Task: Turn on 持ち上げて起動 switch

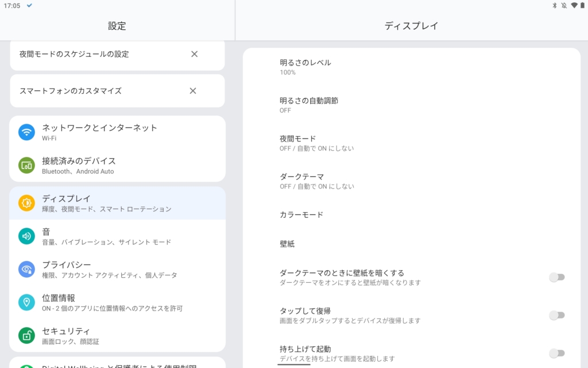Action: 556,353
